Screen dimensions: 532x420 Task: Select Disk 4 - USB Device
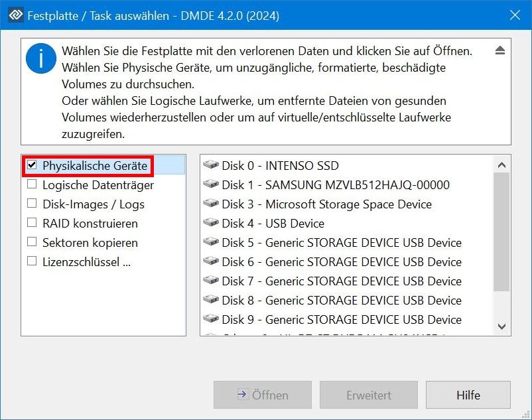(347, 223)
